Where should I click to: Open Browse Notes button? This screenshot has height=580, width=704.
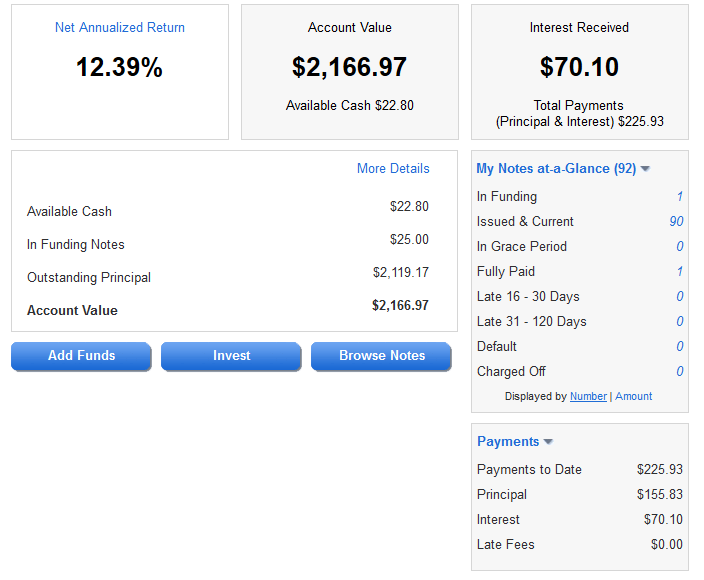tap(381, 356)
